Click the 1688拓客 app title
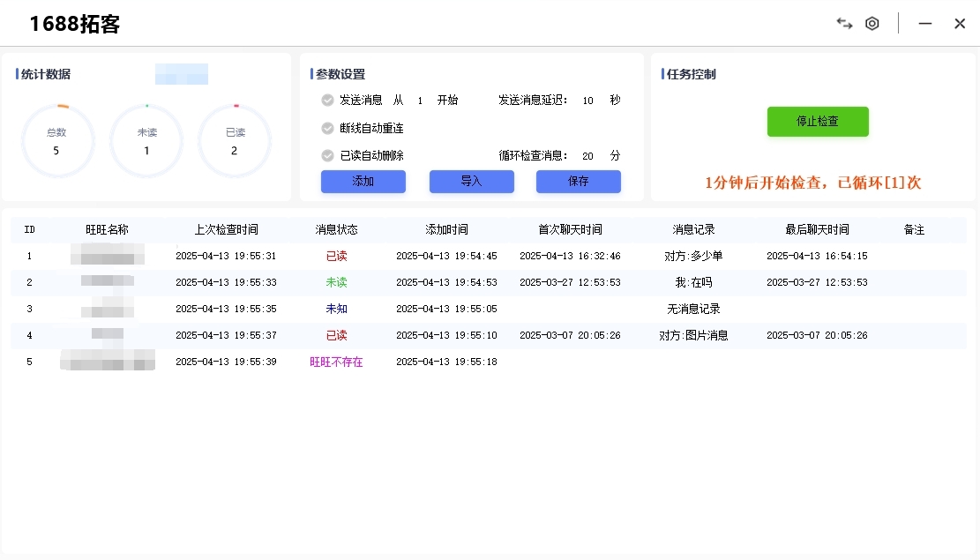This screenshot has height=560, width=980. [x=75, y=24]
